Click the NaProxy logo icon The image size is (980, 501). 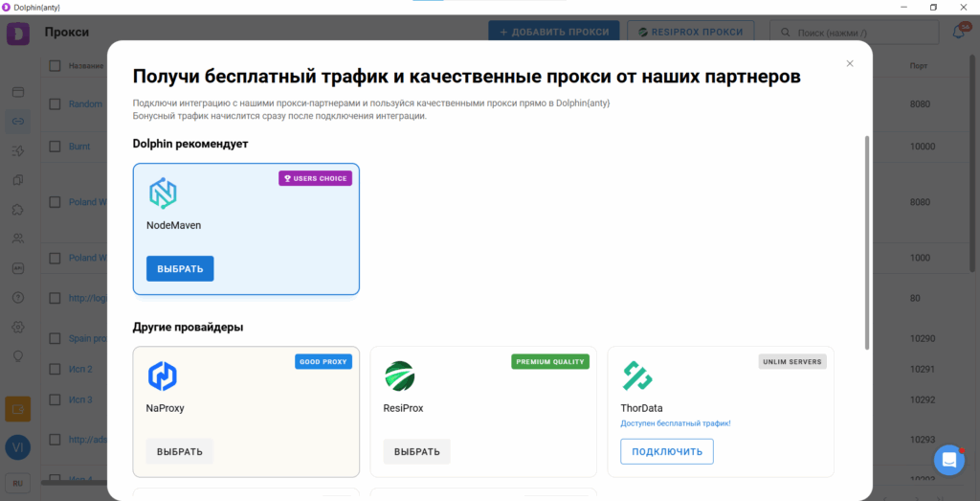(162, 376)
